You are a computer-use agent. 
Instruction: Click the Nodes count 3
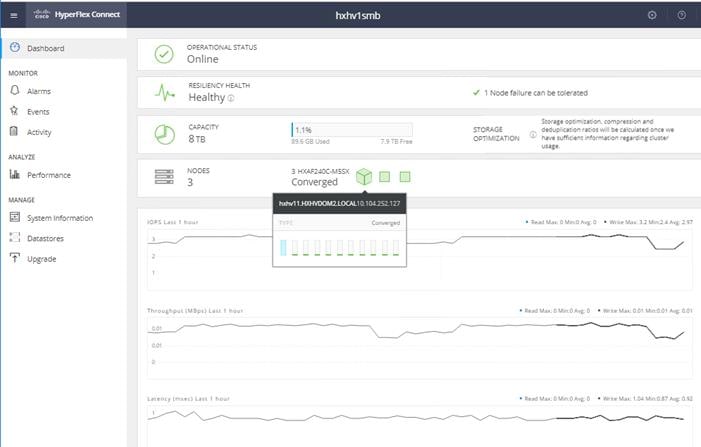tap(190, 182)
